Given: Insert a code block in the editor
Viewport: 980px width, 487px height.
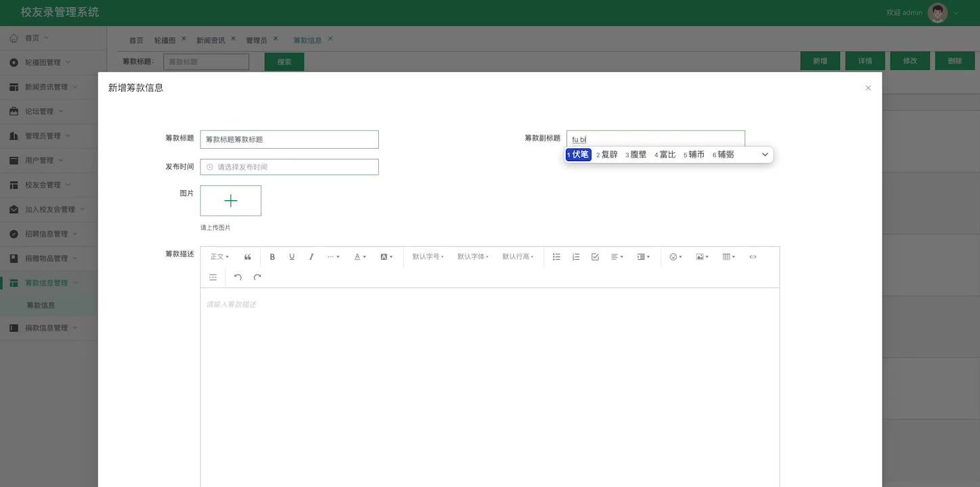Looking at the screenshot, I should (753, 257).
